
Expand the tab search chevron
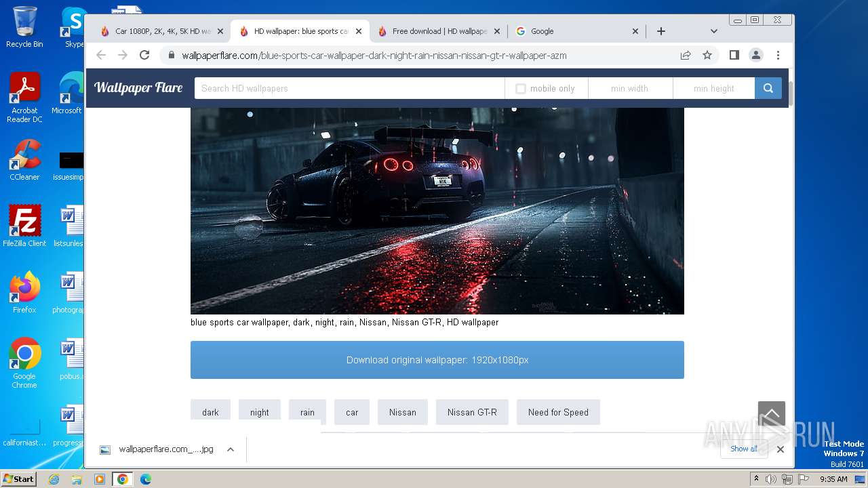(713, 31)
